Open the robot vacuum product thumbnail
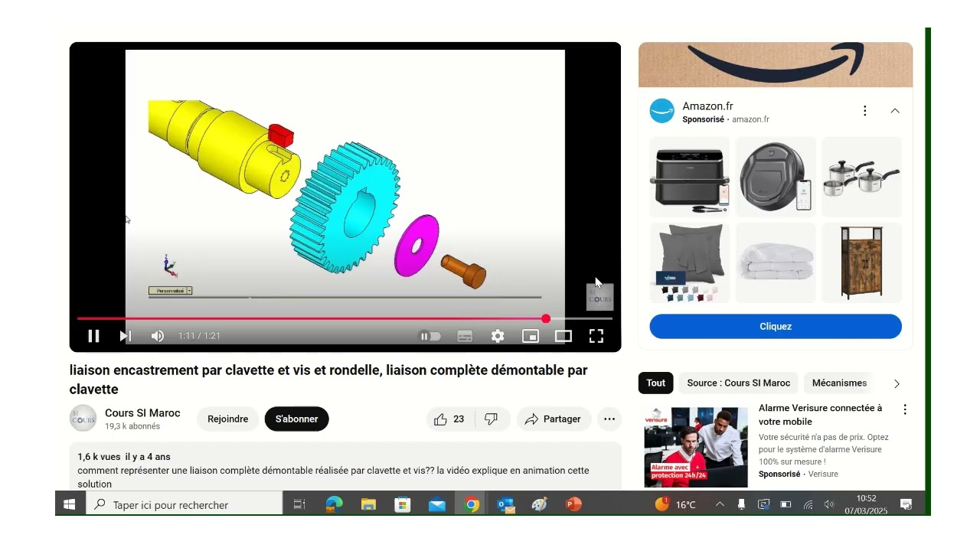The width and height of the screenshot is (980, 551). (x=776, y=177)
